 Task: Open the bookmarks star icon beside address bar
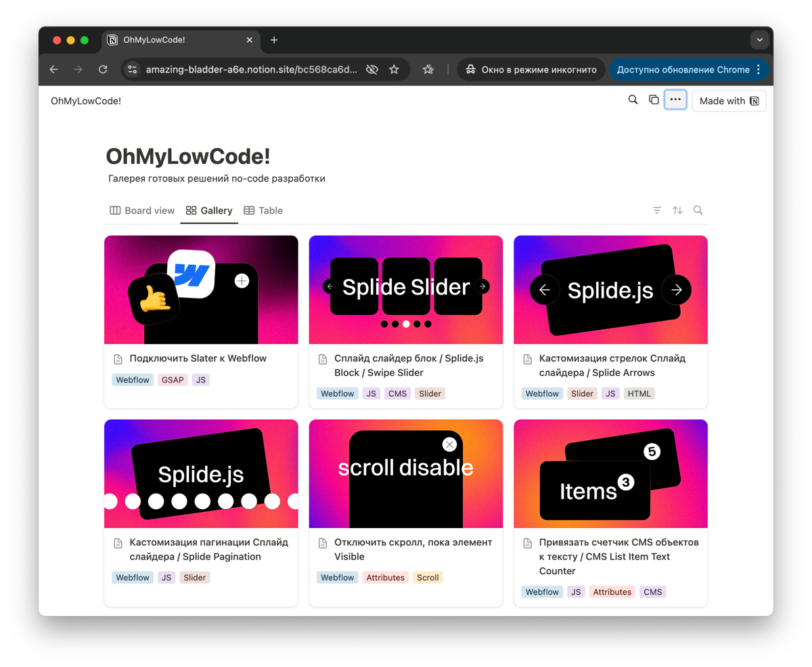pos(428,70)
